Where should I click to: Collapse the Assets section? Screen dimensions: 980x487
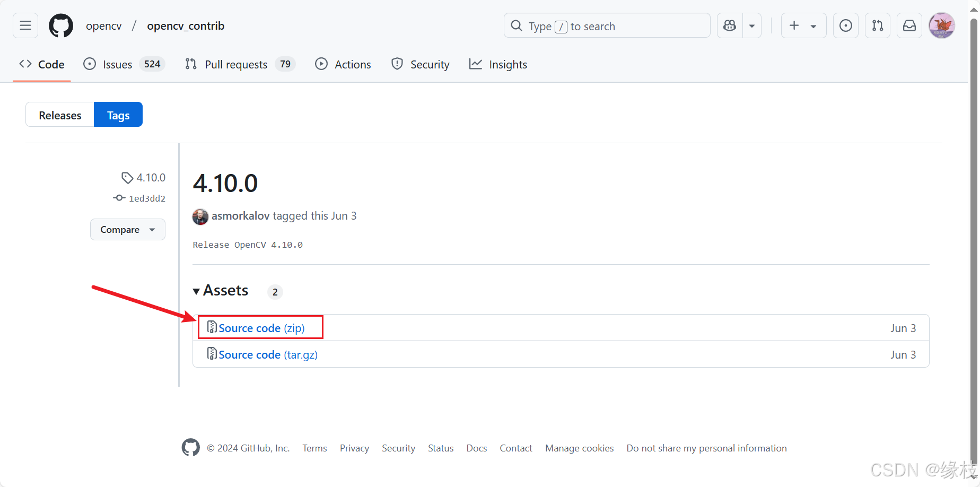[x=197, y=291]
